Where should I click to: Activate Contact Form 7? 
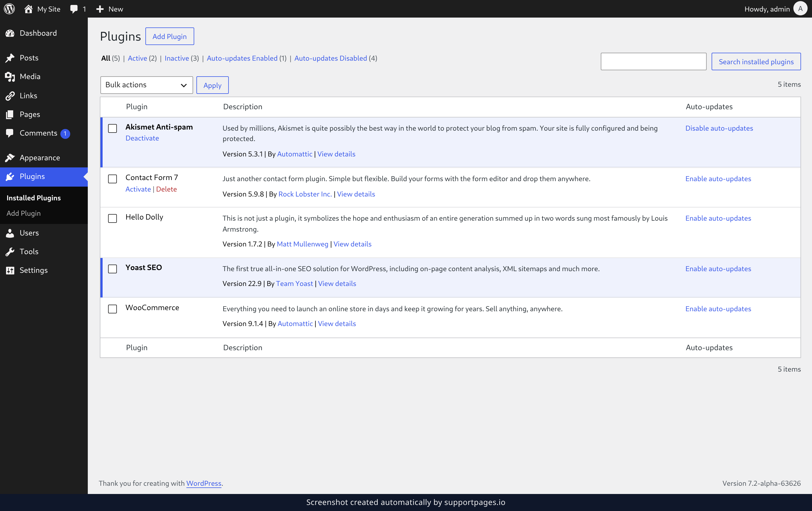point(138,189)
